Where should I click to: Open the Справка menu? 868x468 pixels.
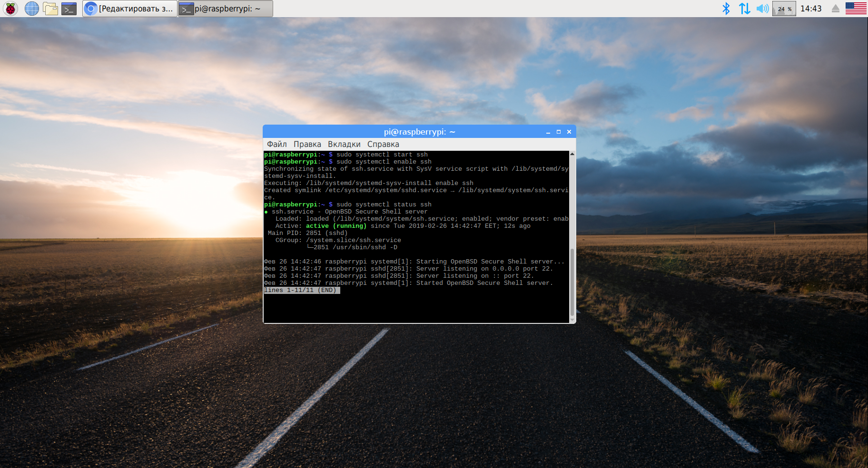click(x=383, y=144)
